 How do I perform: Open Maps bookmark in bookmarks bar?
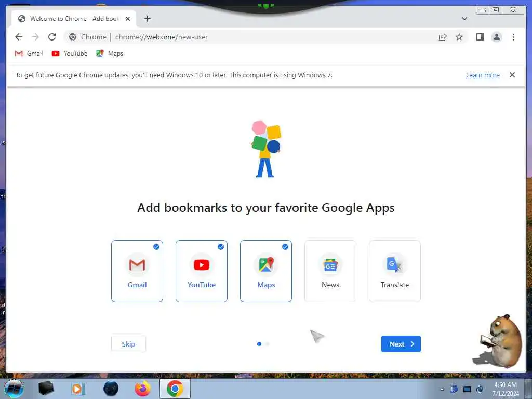pos(110,54)
